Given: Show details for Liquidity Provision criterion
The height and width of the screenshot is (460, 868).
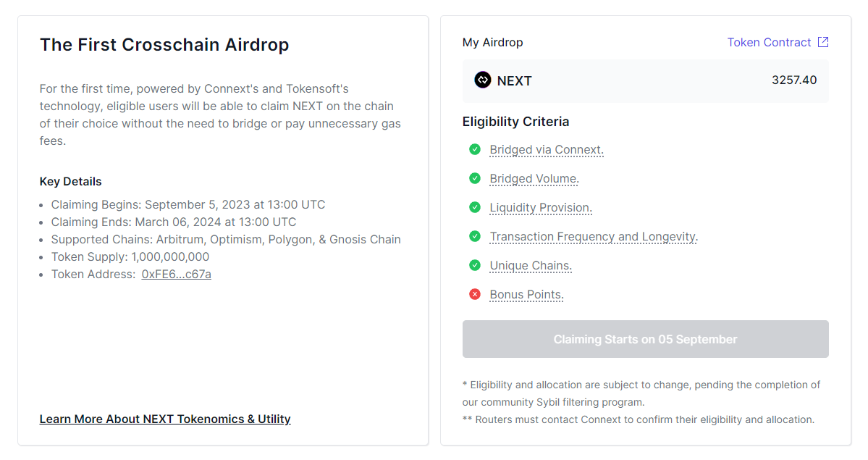Looking at the screenshot, I should tap(541, 208).
